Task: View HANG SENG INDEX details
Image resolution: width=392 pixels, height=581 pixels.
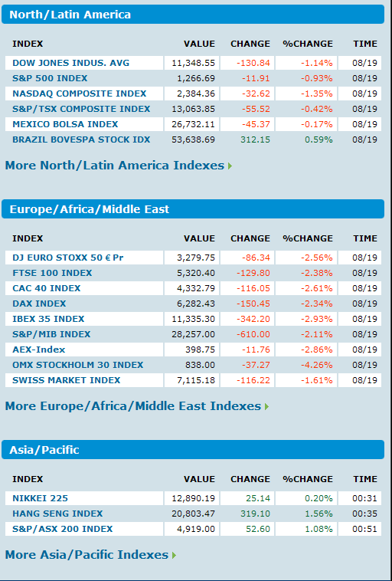Action: 57,514
